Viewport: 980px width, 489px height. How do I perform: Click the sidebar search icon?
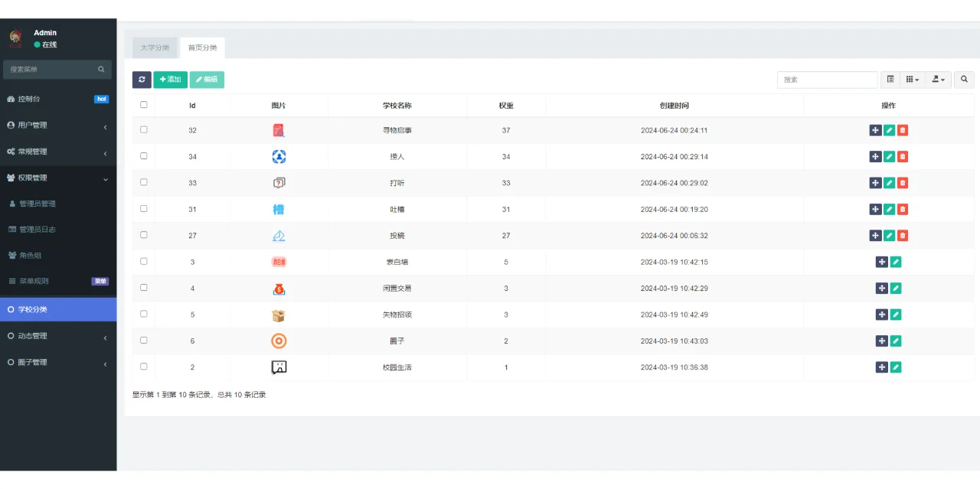[100, 70]
